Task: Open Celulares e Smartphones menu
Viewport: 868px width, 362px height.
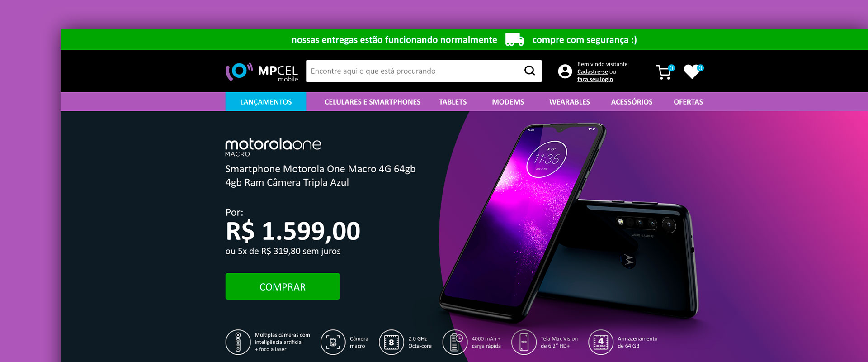Action: pyautogui.click(x=373, y=102)
